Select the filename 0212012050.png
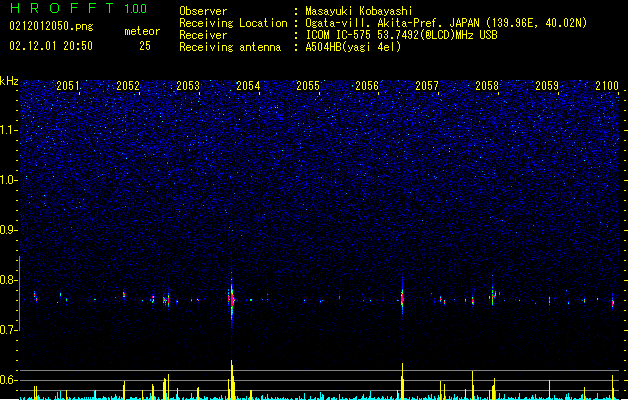 [51, 27]
